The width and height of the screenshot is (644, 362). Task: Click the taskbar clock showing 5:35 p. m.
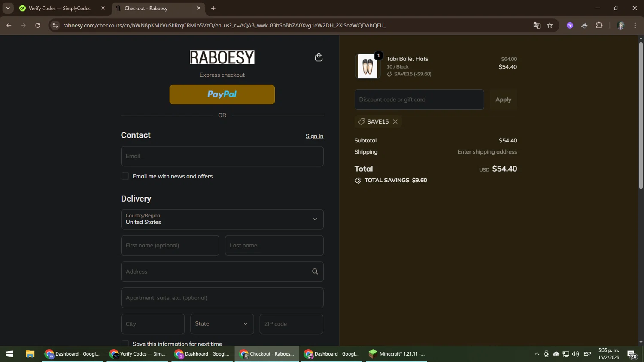click(x=609, y=354)
